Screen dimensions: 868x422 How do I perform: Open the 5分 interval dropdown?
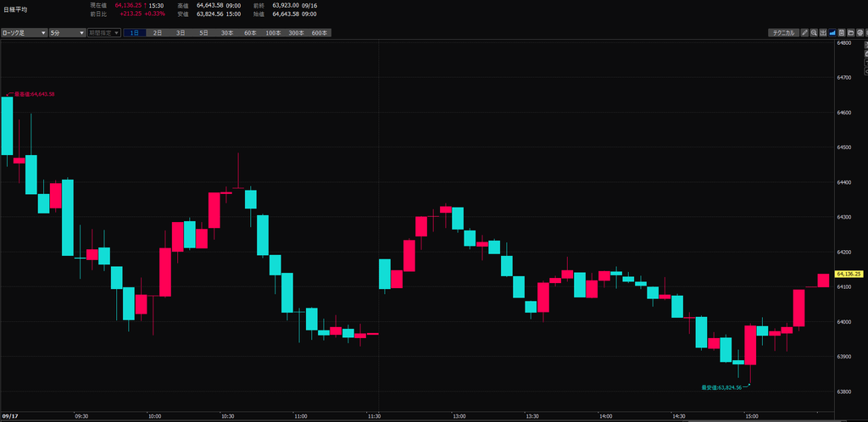click(68, 33)
